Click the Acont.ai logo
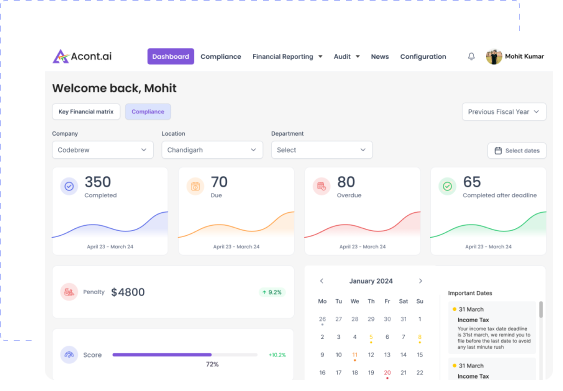This screenshot has height=391, width=563. coord(82,56)
